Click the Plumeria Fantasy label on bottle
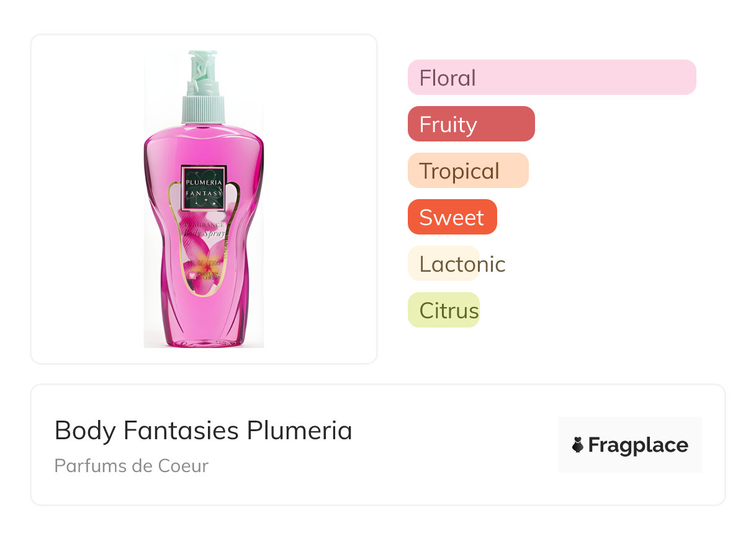 click(204, 188)
